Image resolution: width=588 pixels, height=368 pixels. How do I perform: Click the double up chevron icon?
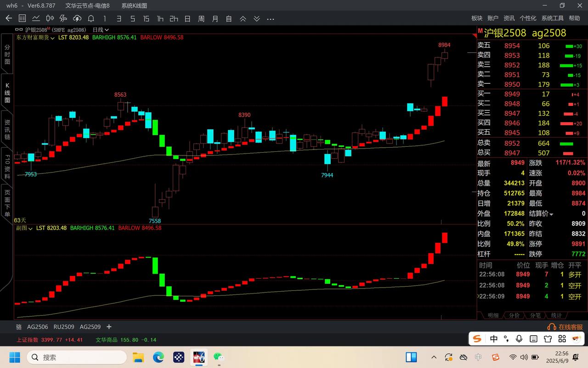tap(243, 18)
